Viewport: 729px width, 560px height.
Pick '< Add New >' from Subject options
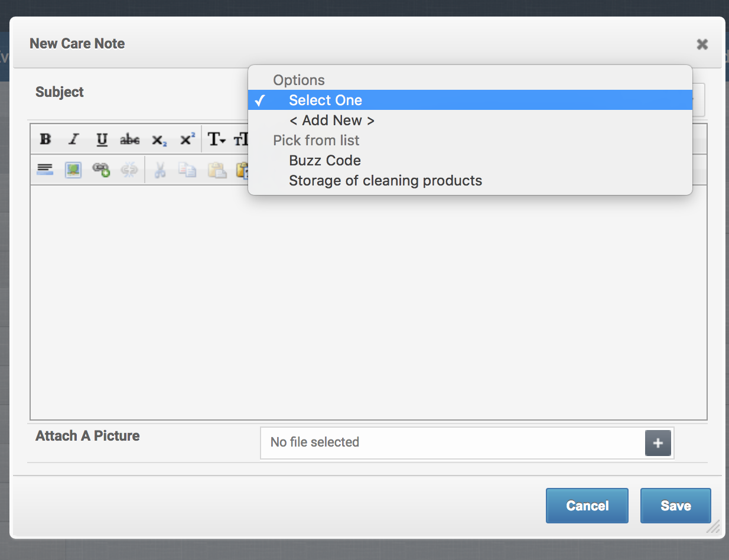click(x=331, y=121)
